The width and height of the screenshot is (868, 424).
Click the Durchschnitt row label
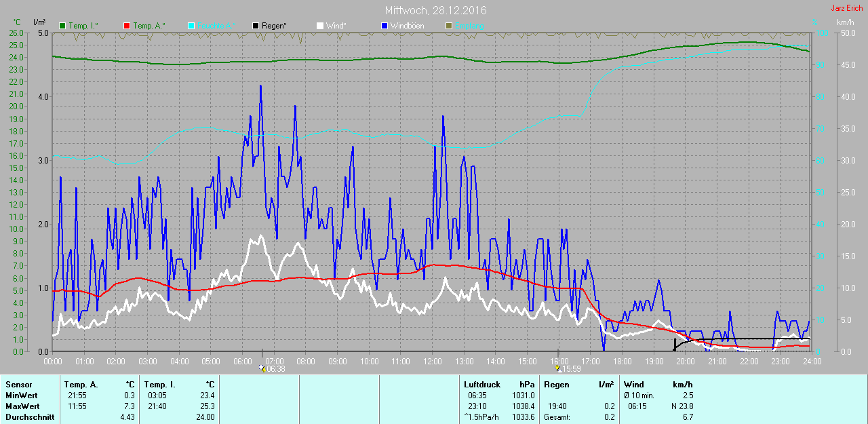[29, 417]
